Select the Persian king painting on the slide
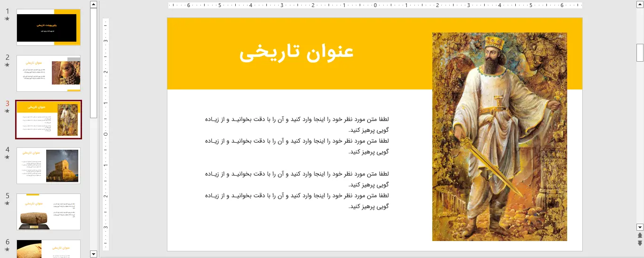The height and width of the screenshot is (258, 644). [x=500, y=137]
